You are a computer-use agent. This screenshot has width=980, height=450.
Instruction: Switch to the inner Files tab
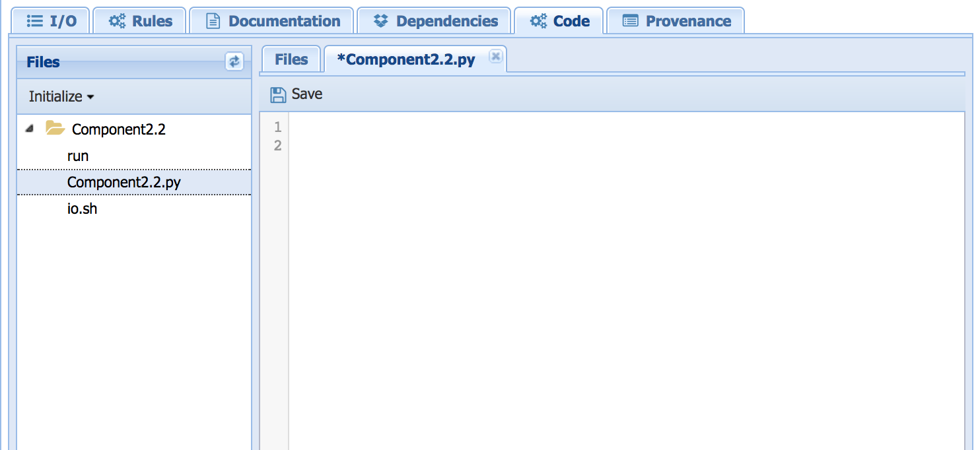click(291, 59)
